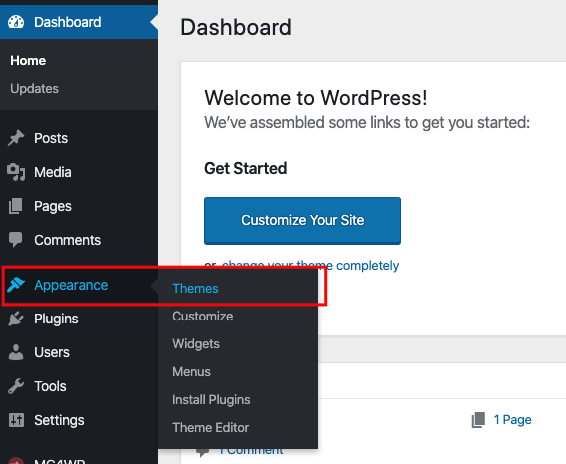The width and height of the screenshot is (566, 464).
Task: Choose Widgets from the Appearance flyout
Action: [196, 343]
